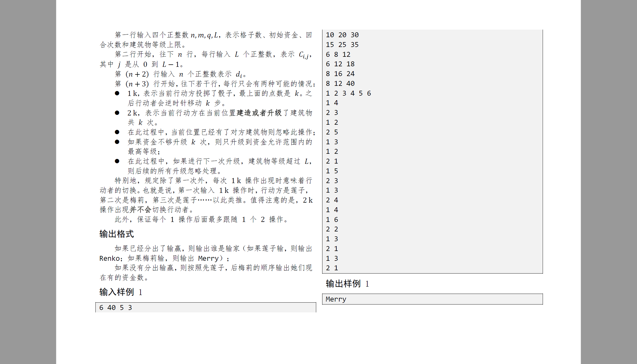Click the line starting '第一行输入四个正整数'
This screenshot has width=637, height=364.
213,35
